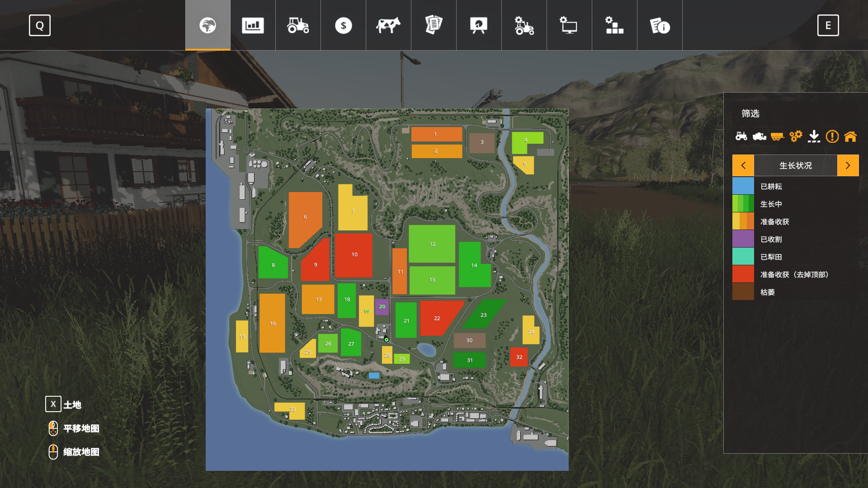Click the blue 已耕耘 color swatch

click(x=743, y=186)
